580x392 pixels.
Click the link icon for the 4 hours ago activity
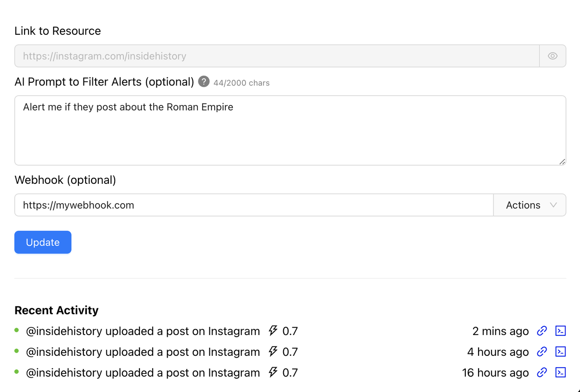click(542, 352)
